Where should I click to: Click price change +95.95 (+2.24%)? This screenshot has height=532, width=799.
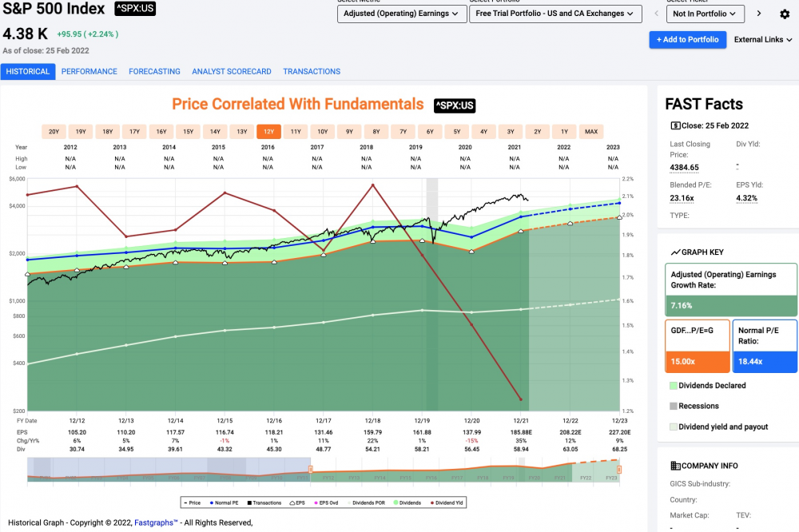tap(88, 34)
